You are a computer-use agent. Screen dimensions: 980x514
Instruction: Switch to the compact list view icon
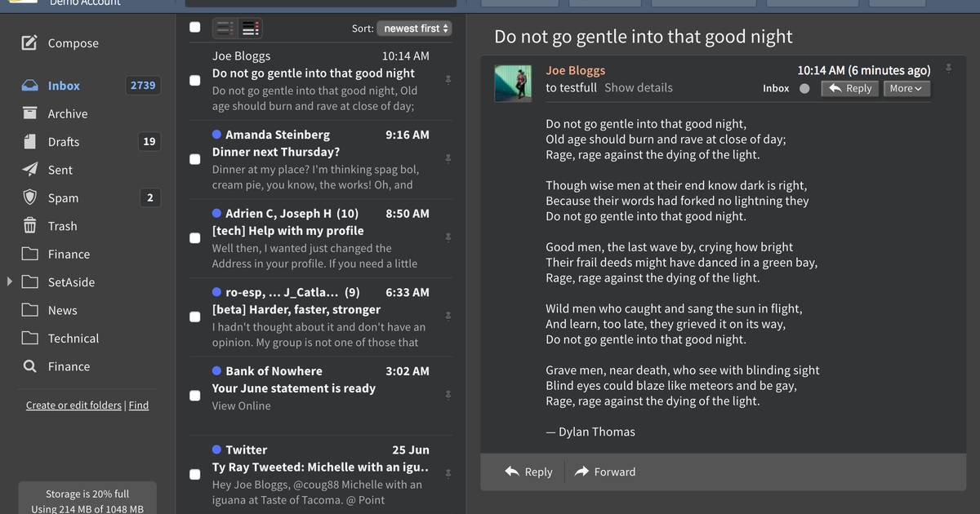[225, 27]
